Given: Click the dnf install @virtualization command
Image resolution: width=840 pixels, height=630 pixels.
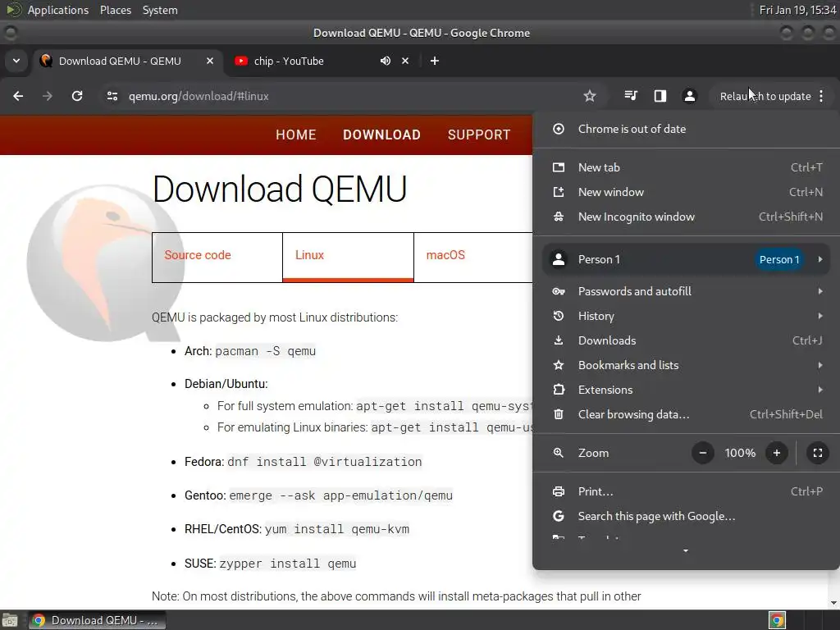Looking at the screenshot, I should tap(325, 462).
